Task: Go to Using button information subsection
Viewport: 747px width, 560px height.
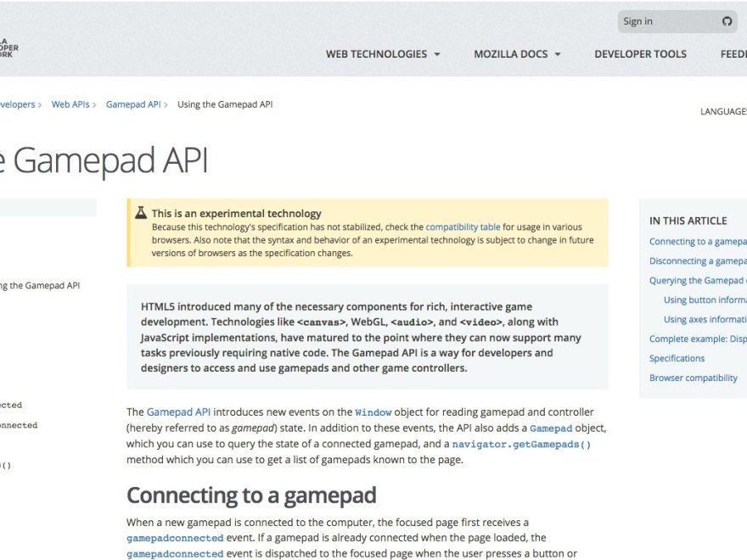Action: tap(705, 300)
